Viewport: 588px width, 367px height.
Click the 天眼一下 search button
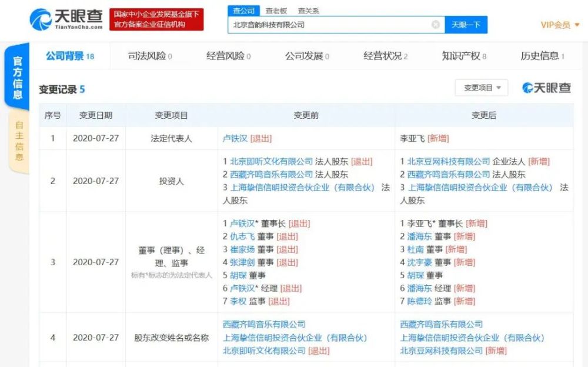pos(466,25)
